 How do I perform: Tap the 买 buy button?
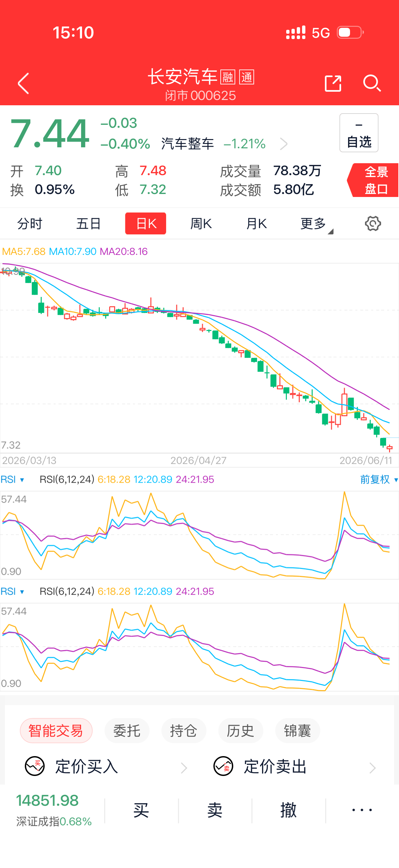(x=141, y=810)
